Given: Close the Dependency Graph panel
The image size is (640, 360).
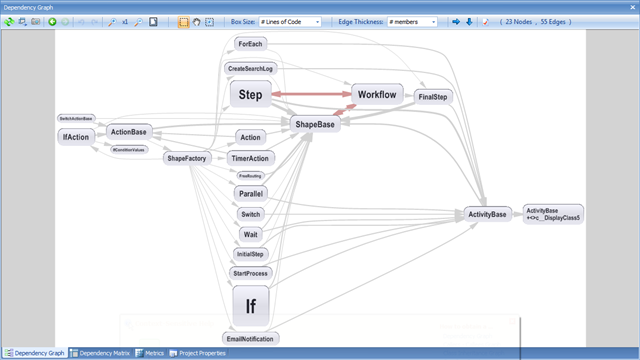Looking at the screenshot, I should coord(633,7).
